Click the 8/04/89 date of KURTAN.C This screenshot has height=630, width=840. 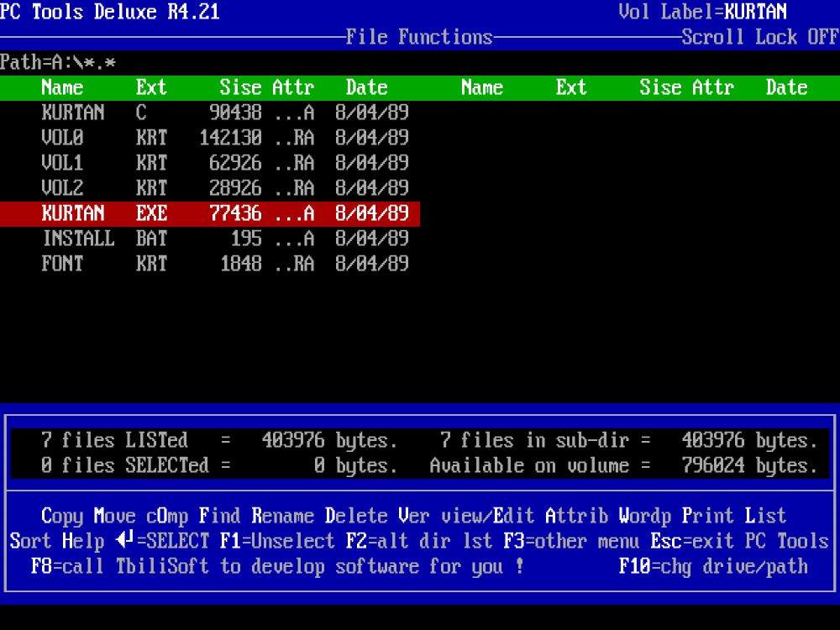point(372,113)
